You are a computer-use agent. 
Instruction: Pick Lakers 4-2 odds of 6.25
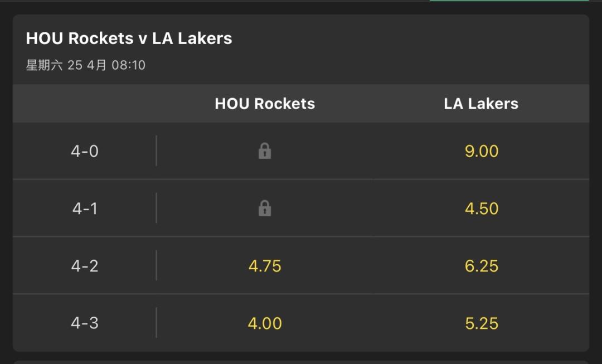pyautogui.click(x=481, y=266)
